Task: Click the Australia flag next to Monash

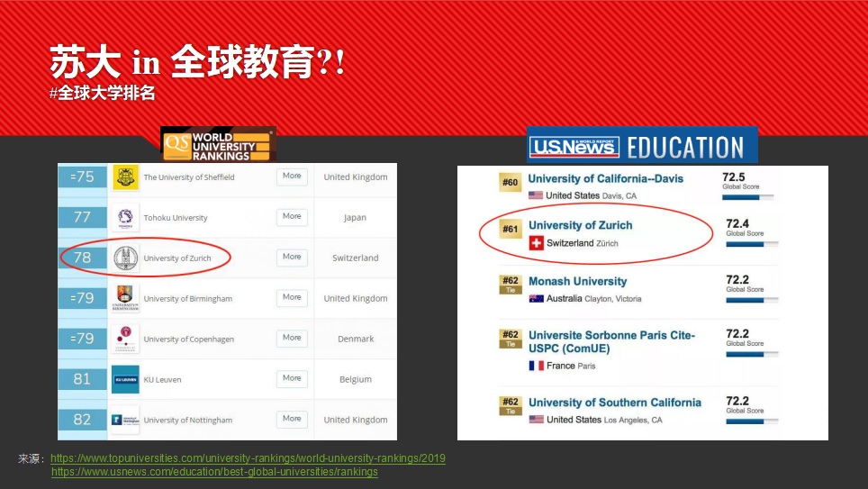Action: point(536,299)
